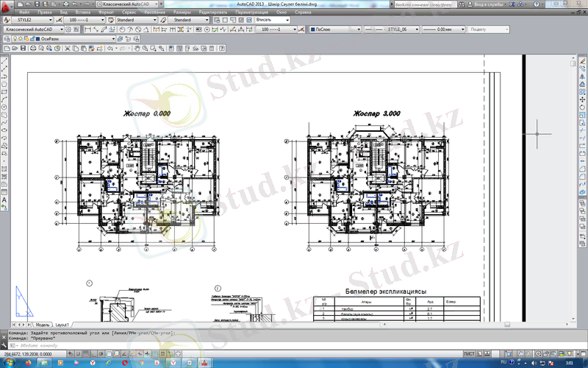Open the Справка menu
This screenshot has width=588, height=368.
coord(303,12)
